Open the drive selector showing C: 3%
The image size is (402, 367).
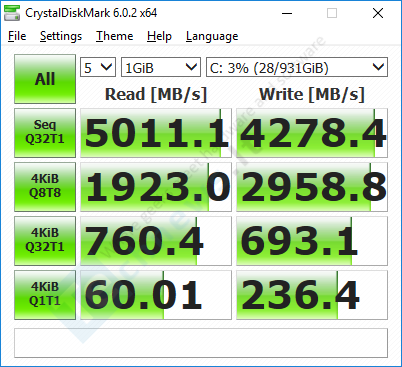[297, 67]
